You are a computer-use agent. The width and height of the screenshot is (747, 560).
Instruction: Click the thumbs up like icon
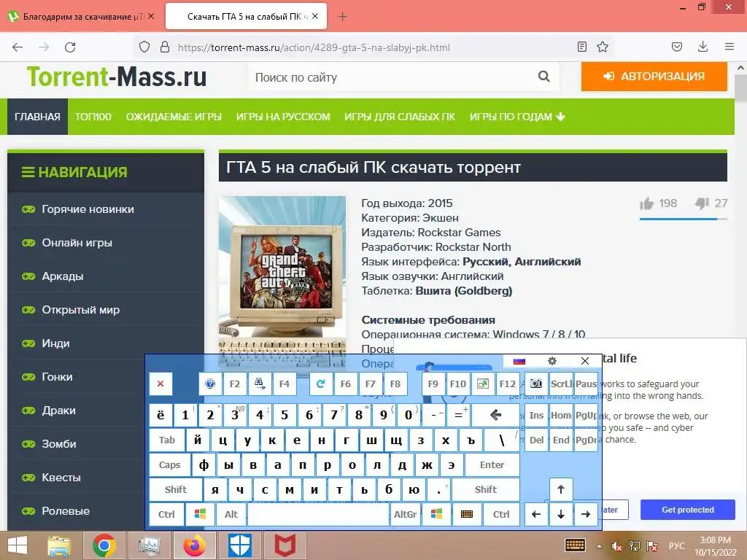(x=646, y=204)
